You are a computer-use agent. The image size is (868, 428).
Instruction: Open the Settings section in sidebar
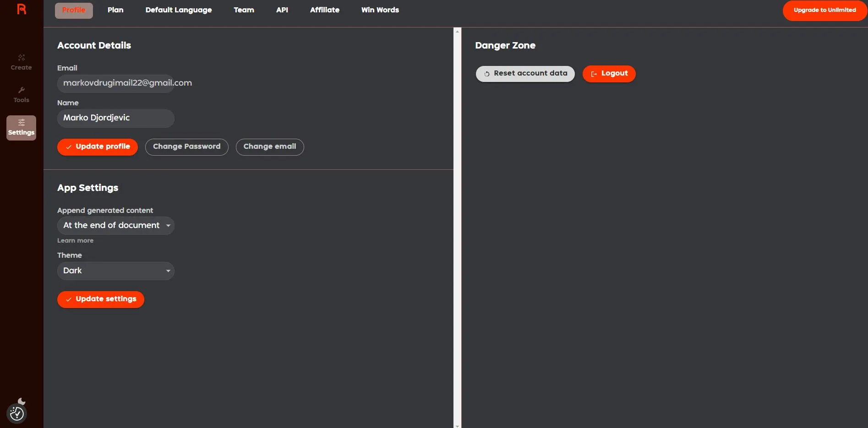click(22, 128)
